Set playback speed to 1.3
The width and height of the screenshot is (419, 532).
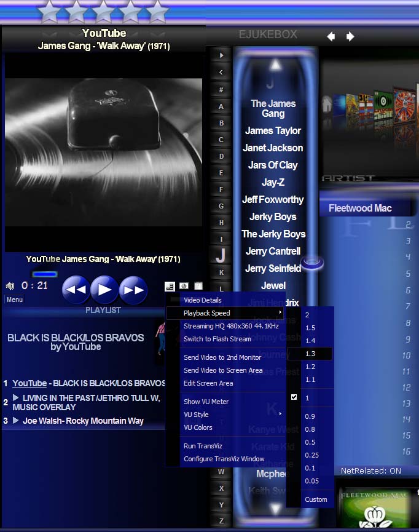click(310, 354)
